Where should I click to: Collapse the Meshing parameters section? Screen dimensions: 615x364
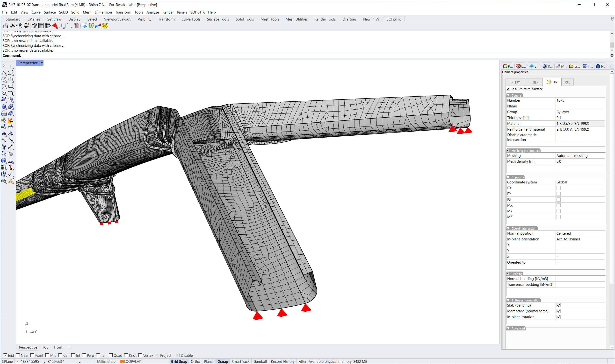pyautogui.click(x=508, y=151)
